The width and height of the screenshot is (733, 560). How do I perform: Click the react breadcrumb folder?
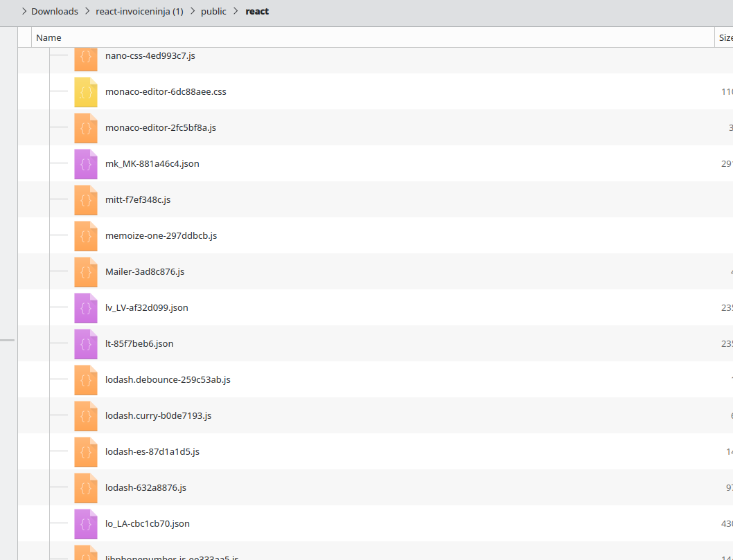click(257, 11)
